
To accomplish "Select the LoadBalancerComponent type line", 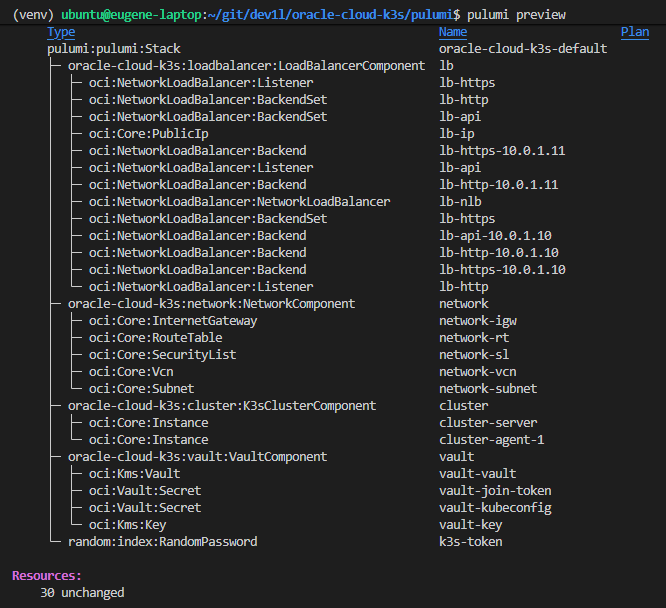I will [246, 66].
